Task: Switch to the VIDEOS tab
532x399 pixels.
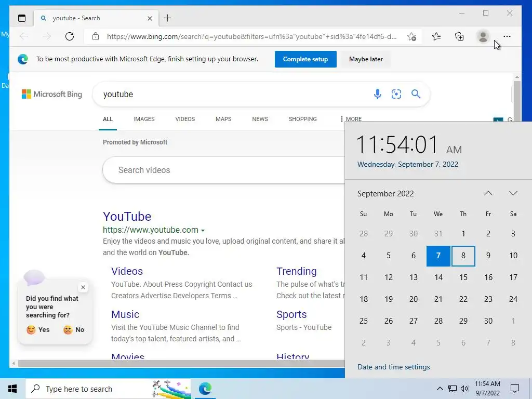Action: (x=185, y=119)
